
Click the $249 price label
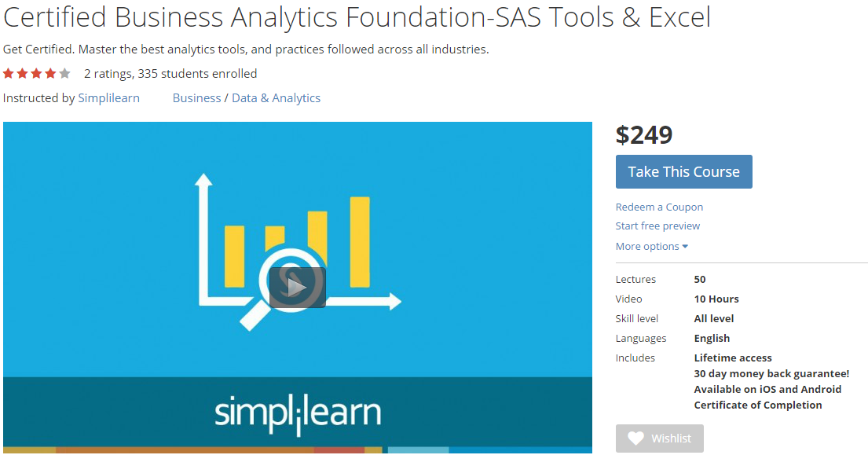[644, 135]
